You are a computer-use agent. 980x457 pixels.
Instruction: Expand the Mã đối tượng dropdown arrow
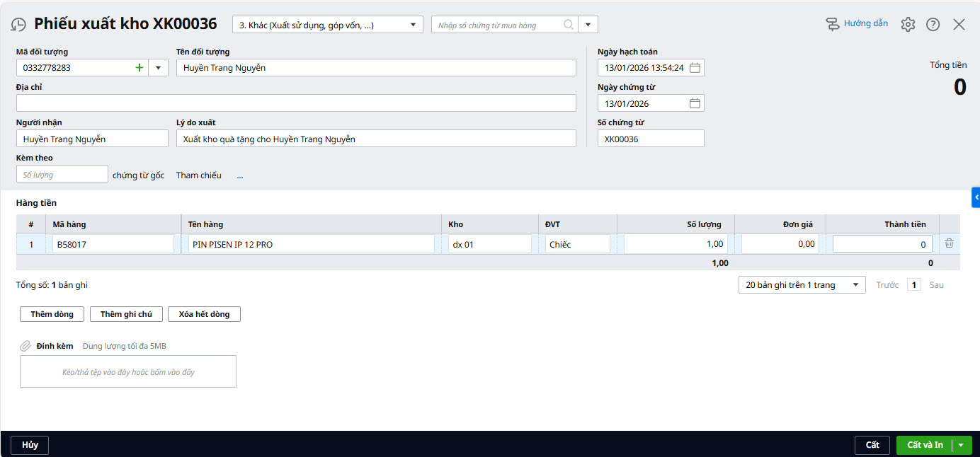click(x=158, y=68)
